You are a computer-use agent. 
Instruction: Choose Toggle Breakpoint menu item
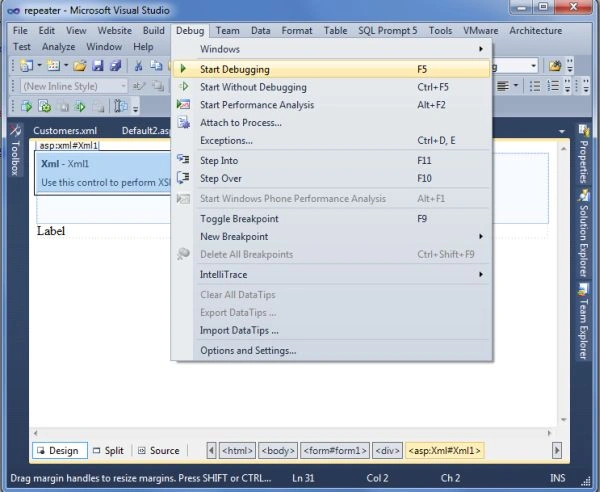(331, 218)
